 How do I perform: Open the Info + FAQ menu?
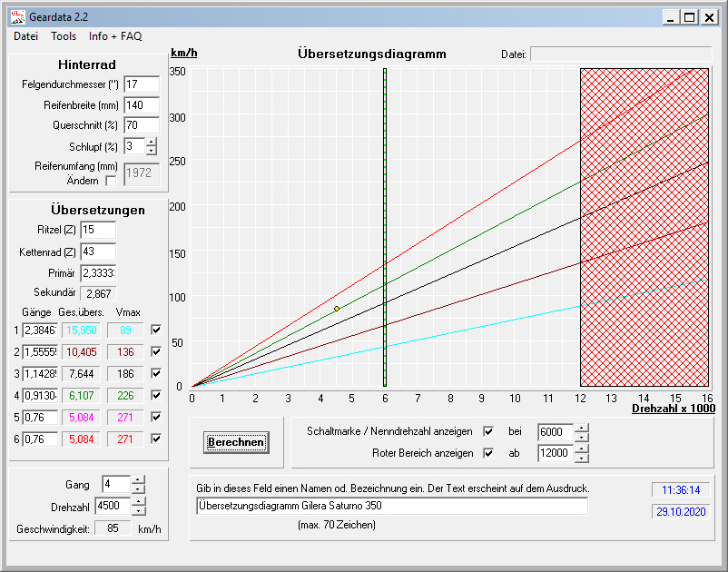click(115, 36)
